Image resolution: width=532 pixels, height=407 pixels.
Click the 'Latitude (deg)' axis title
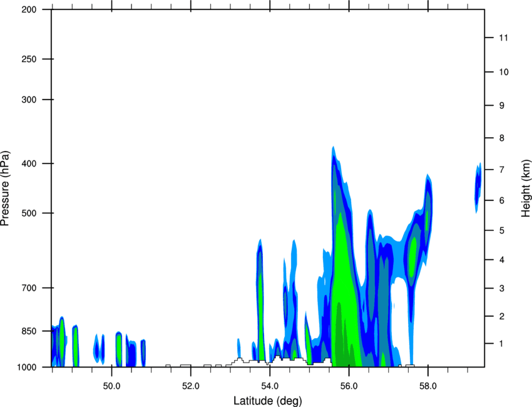268,401
